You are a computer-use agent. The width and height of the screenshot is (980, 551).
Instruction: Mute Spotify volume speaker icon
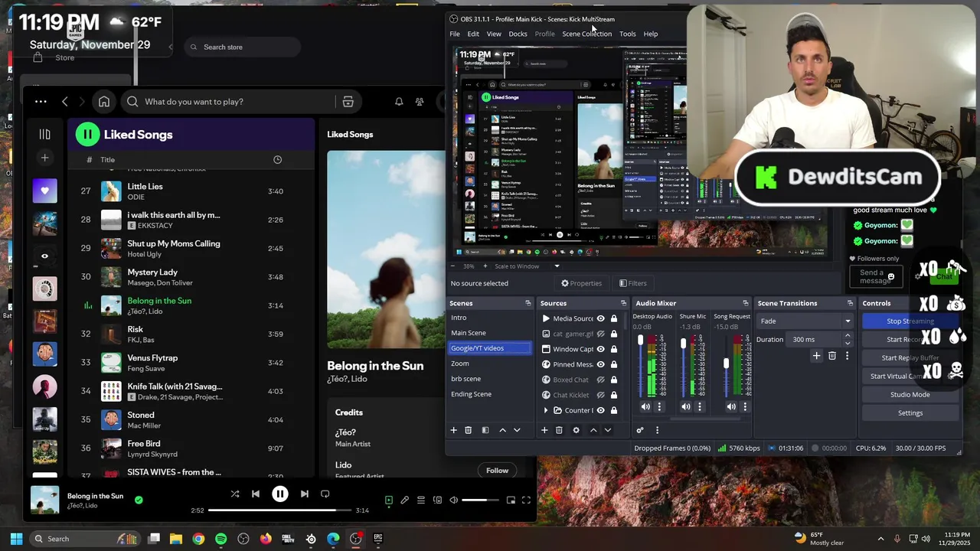(x=453, y=500)
